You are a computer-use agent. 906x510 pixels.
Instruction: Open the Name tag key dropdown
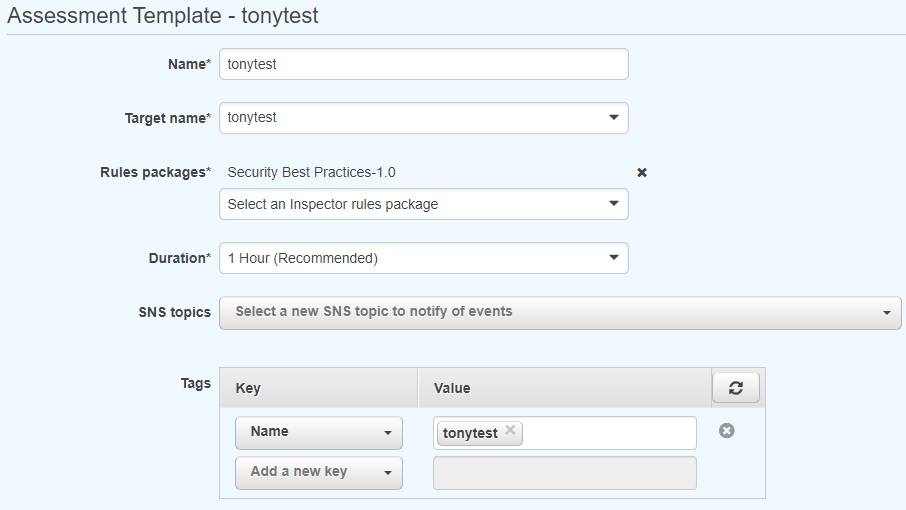coord(319,433)
